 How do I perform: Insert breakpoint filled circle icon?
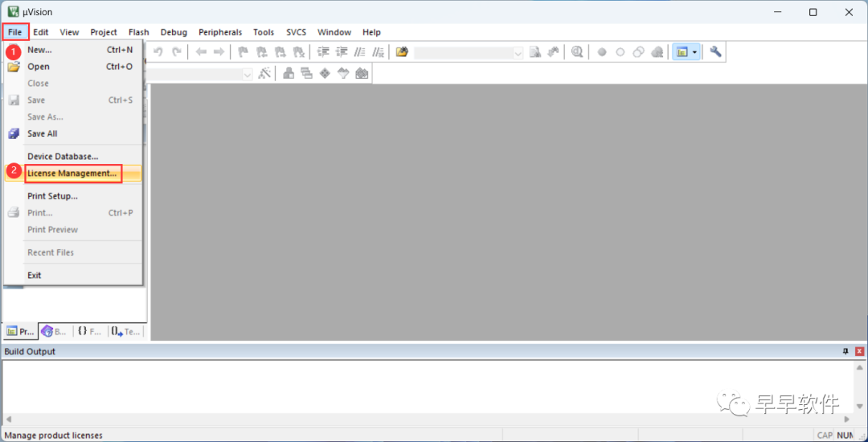pyautogui.click(x=602, y=52)
